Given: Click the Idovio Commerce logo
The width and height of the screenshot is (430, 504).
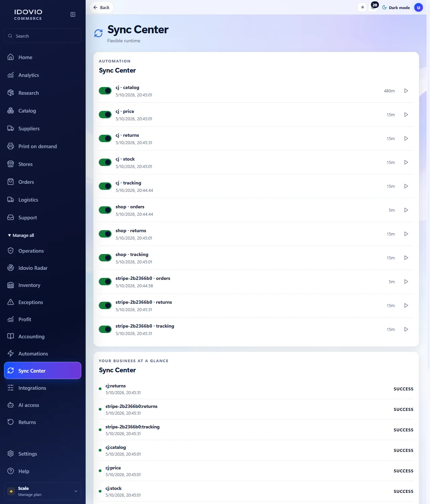Looking at the screenshot, I should (x=28, y=14).
